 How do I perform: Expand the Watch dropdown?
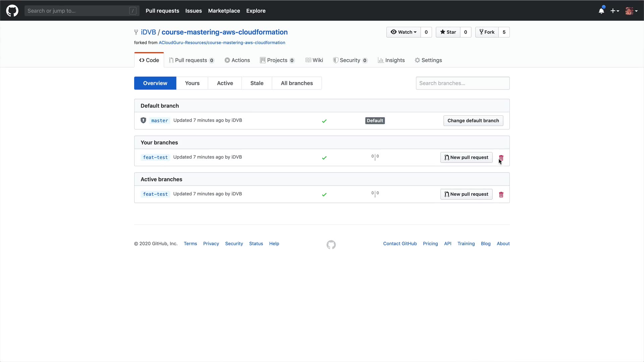(x=404, y=32)
